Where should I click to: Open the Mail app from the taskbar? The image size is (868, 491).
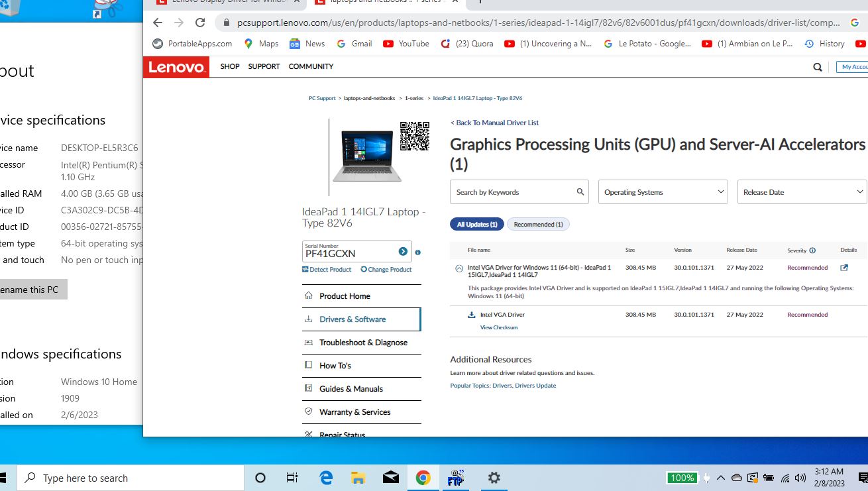(x=391, y=478)
